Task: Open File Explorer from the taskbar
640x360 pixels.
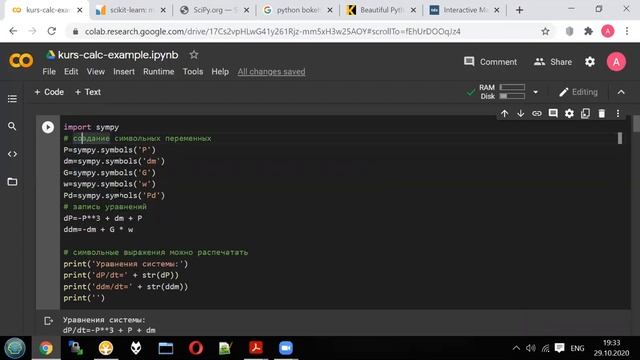Action: point(166,348)
